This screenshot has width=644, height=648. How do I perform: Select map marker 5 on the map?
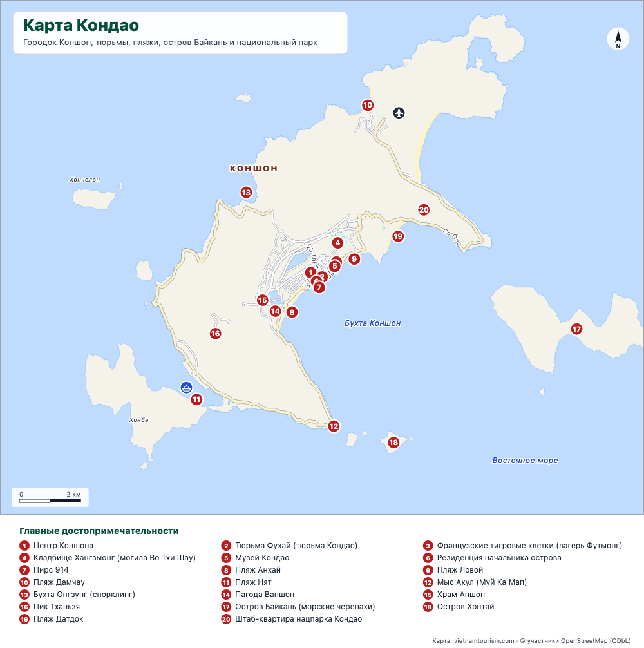(335, 266)
